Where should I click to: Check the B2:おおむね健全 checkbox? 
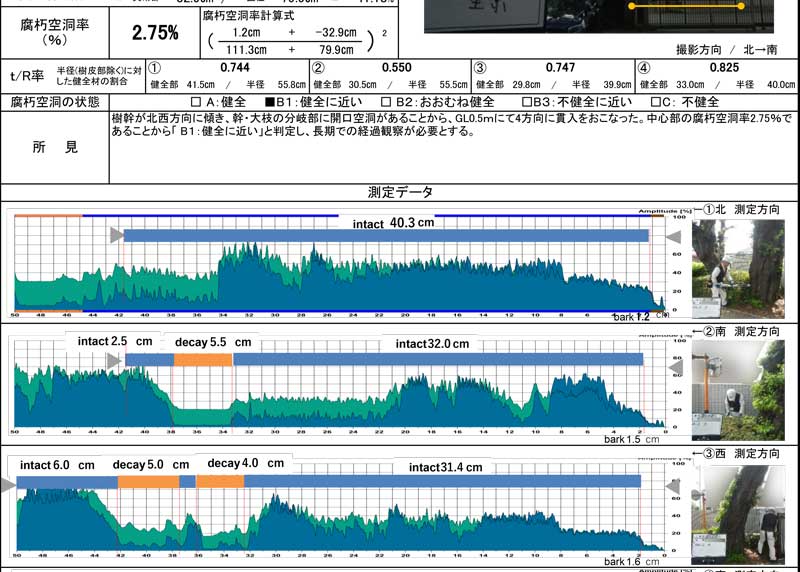(386, 102)
